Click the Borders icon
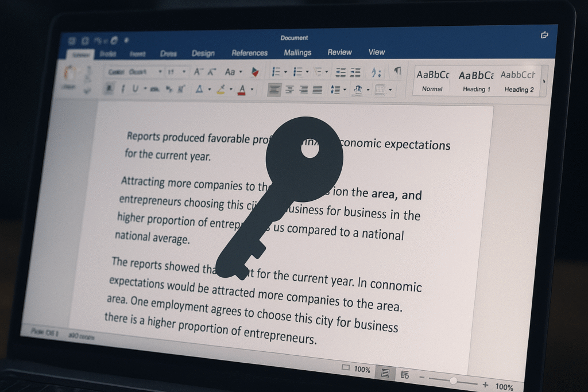This screenshot has height=392, width=588. pyautogui.click(x=380, y=90)
